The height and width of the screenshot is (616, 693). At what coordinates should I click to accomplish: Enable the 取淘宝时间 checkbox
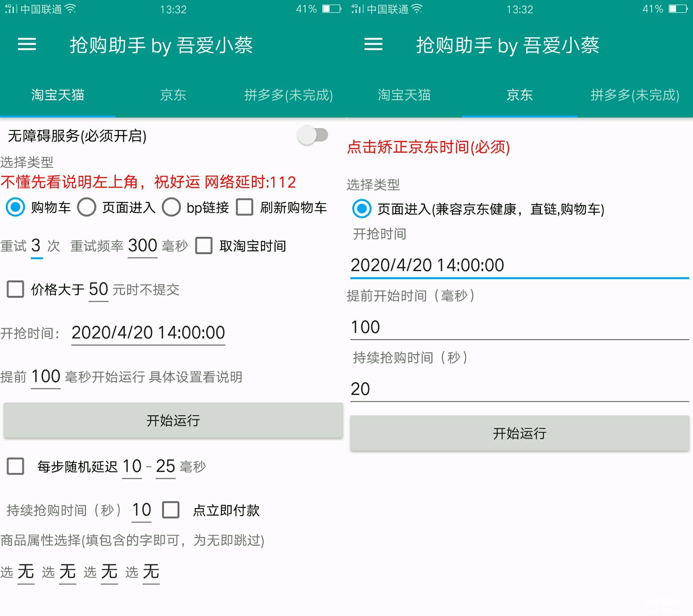pyautogui.click(x=204, y=246)
